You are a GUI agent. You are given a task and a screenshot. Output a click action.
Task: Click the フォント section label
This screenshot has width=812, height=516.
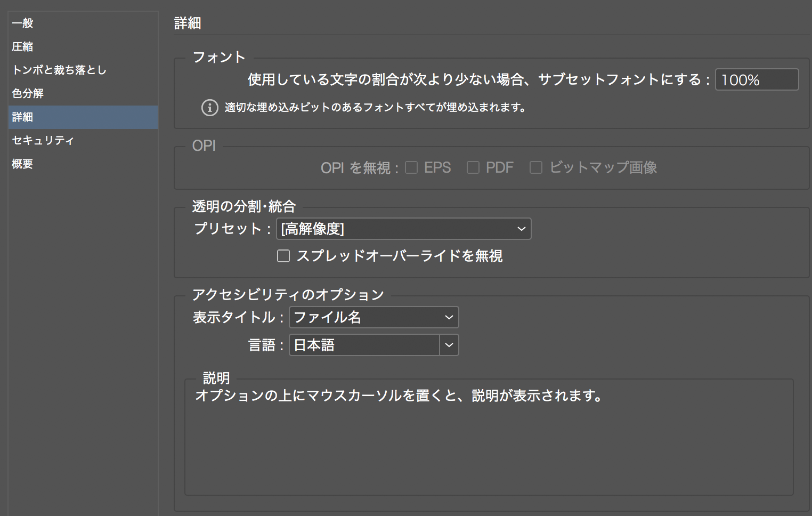pos(218,57)
